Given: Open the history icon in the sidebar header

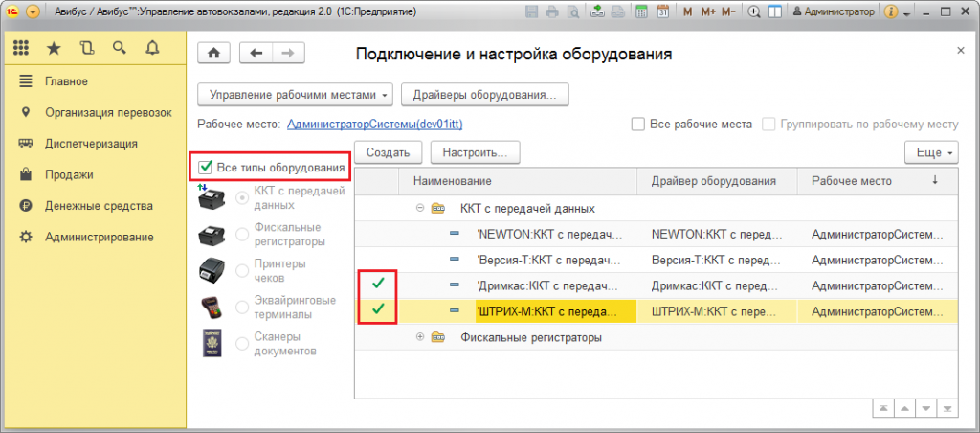Looking at the screenshot, I should point(87,48).
